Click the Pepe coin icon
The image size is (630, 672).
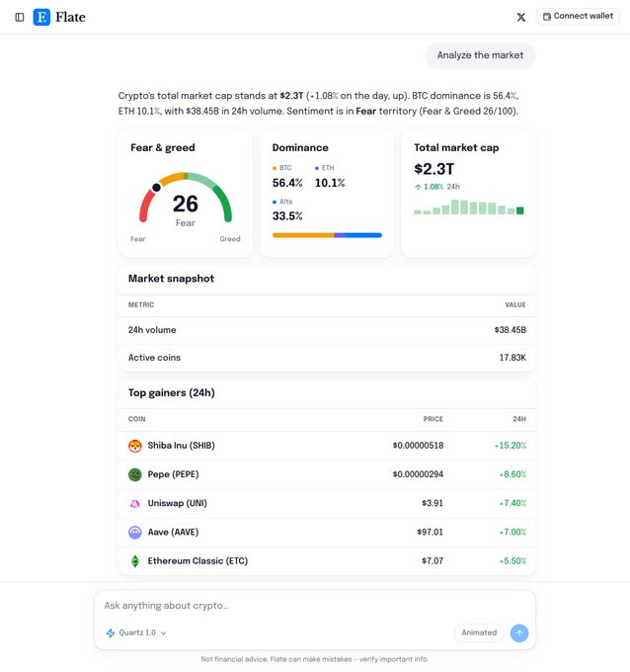point(135,474)
